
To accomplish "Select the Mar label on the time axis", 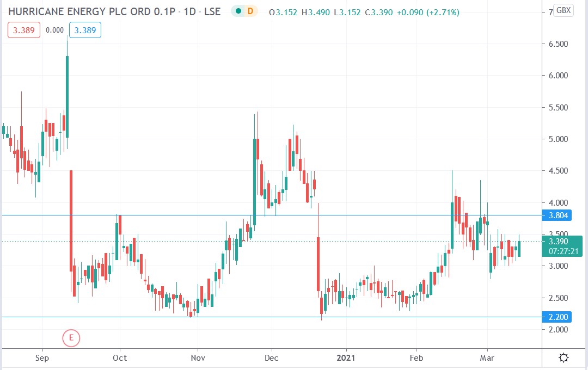I will (x=488, y=358).
